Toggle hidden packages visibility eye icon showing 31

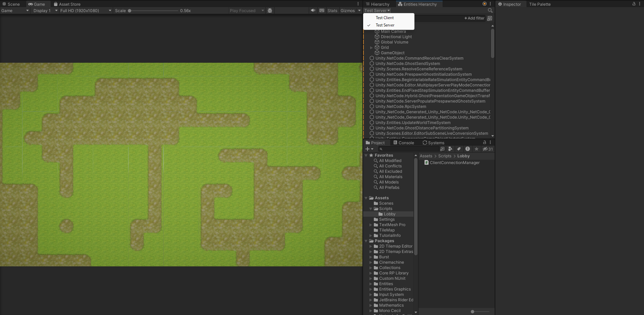coord(488,149)
